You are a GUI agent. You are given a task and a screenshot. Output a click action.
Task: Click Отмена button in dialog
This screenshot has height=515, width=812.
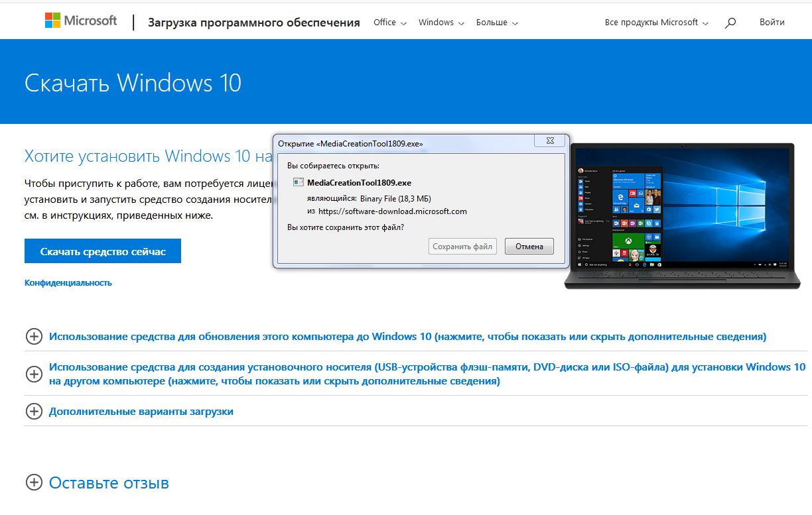[x=529, y=247]
